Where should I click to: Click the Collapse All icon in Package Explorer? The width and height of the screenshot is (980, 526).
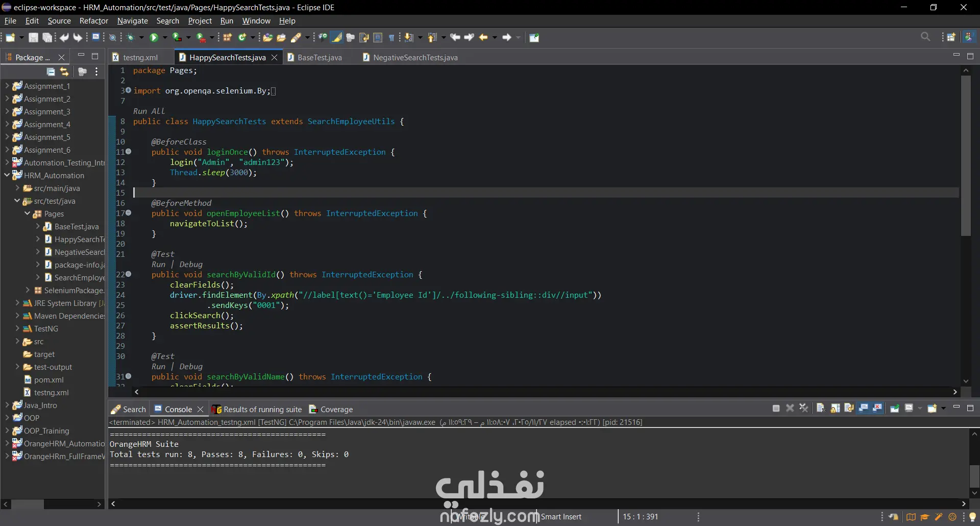click(x=51, y=72)
